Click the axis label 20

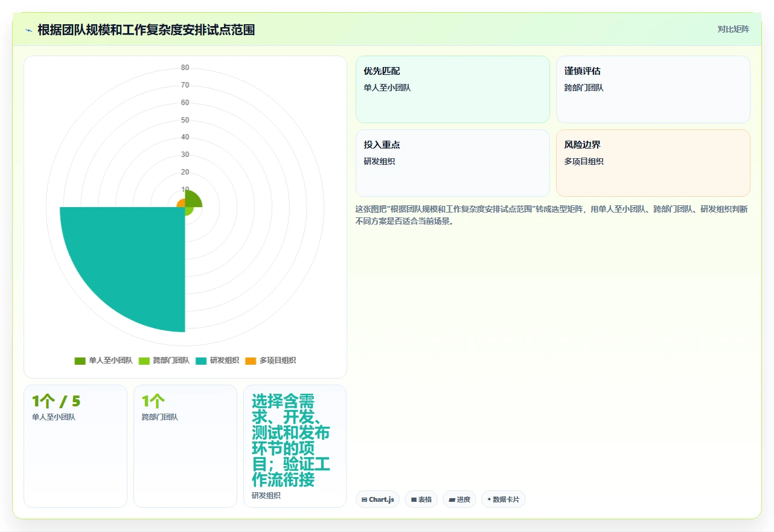185,172
